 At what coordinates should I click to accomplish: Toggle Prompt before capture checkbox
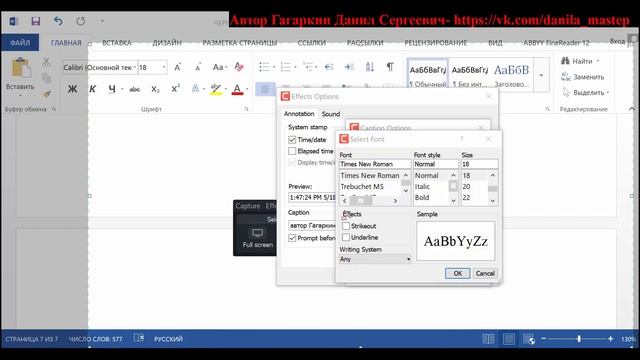click(x=292, y=238)
